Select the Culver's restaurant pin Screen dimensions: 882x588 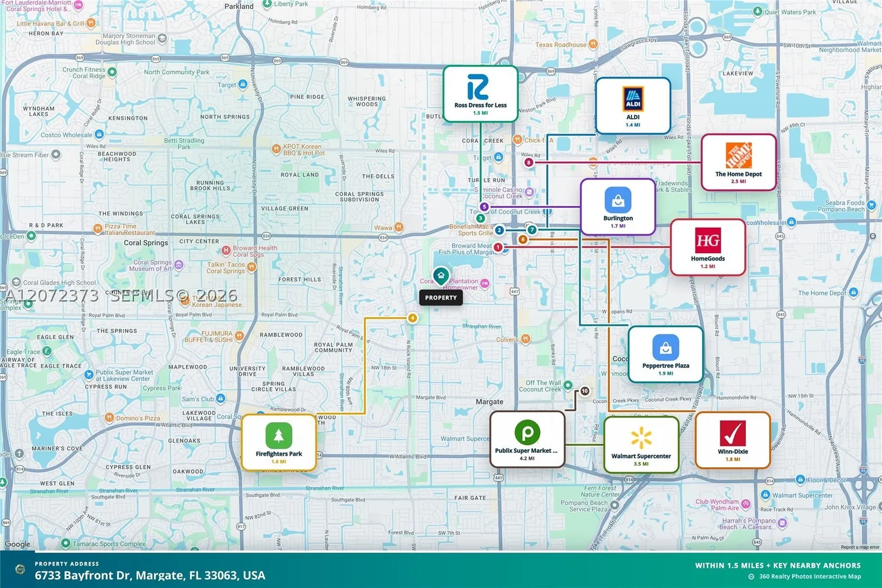[525, 339]
